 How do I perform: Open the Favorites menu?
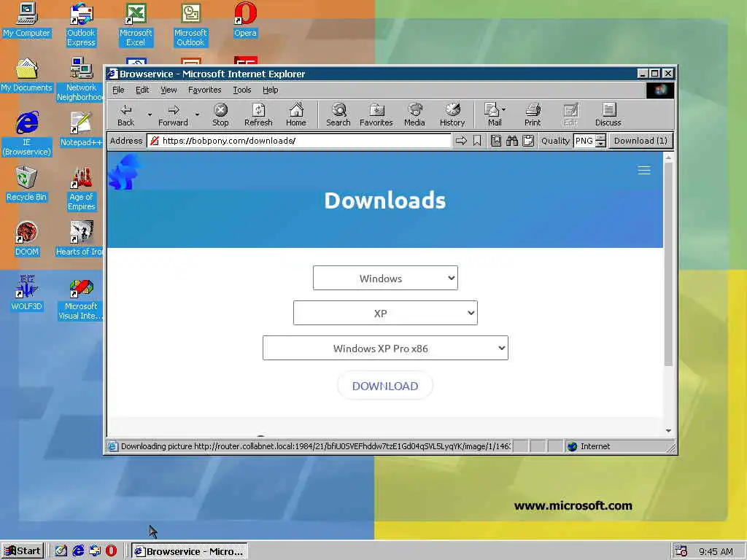[204, 90]
